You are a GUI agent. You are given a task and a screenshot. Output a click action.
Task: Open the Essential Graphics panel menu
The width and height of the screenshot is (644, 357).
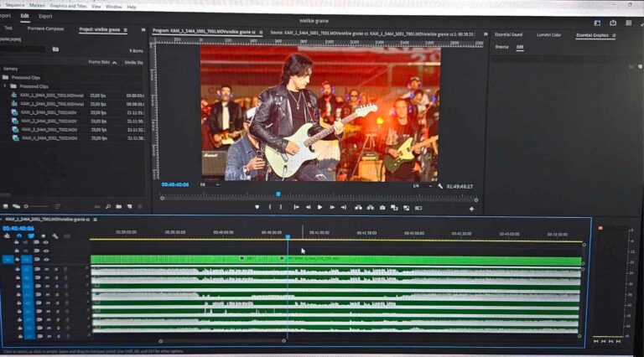pyautogui.click(x=614, y=36)
